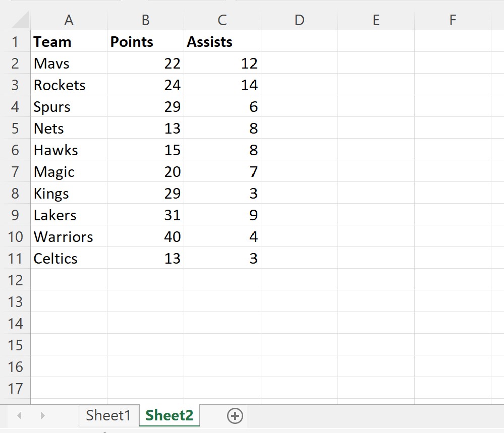This screenshot has width=504, height=433.
Task: Click Magic points value 20
Action: click(x=146, y=171)
